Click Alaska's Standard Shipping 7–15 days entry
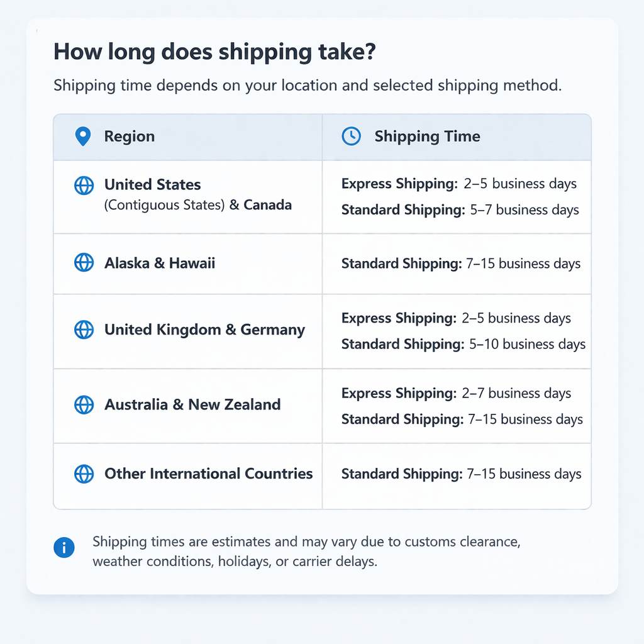 pos(460,264)
